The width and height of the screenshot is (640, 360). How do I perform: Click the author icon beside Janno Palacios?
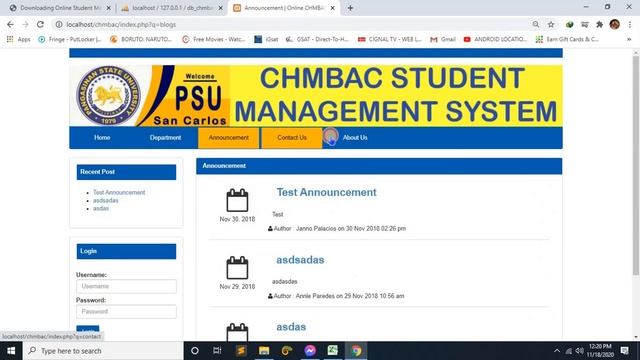[270, 229]
